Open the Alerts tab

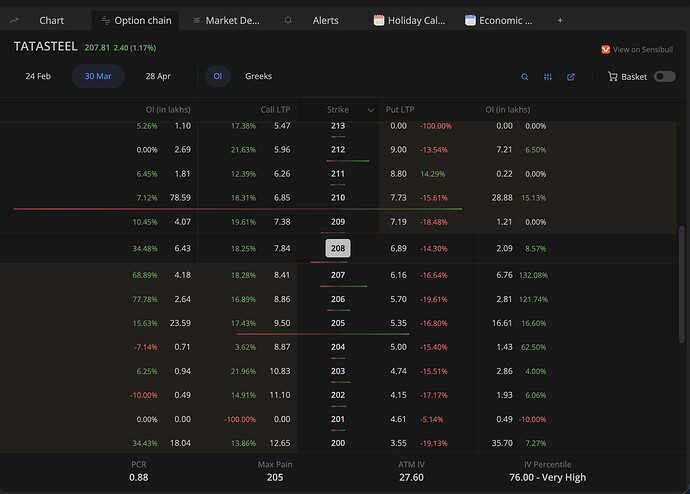[325, 20]
